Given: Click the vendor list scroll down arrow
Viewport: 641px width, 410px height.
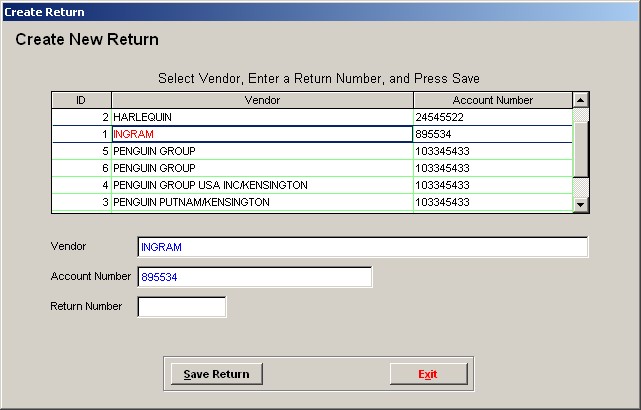Looking at the screenshot, I should (580, 204).
